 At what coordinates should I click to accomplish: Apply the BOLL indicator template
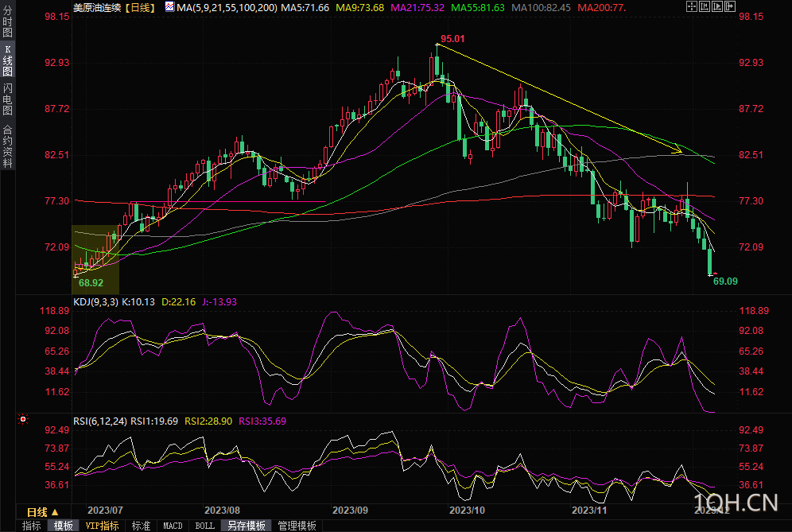point(204,526)
